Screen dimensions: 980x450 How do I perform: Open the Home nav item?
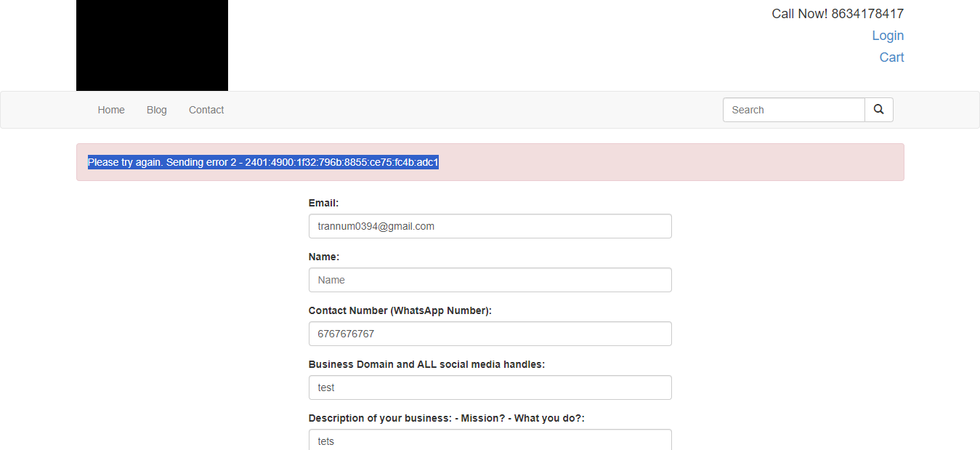tap(111, 110)
